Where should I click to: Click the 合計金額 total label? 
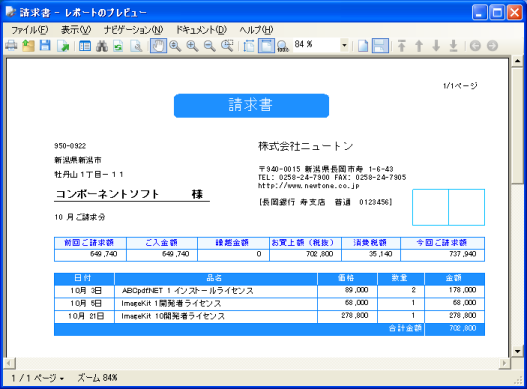coord(405,328)
